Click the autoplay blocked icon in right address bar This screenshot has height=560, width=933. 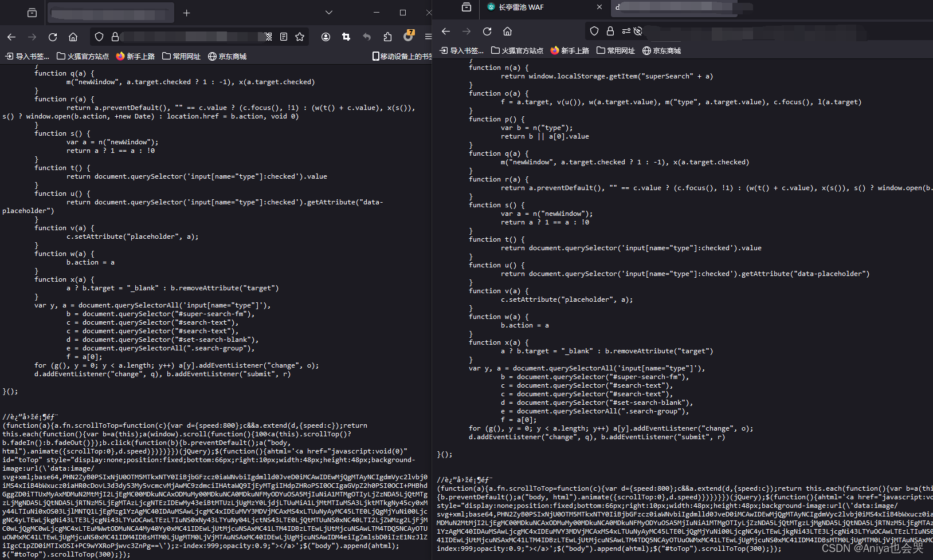coord(638,31)
